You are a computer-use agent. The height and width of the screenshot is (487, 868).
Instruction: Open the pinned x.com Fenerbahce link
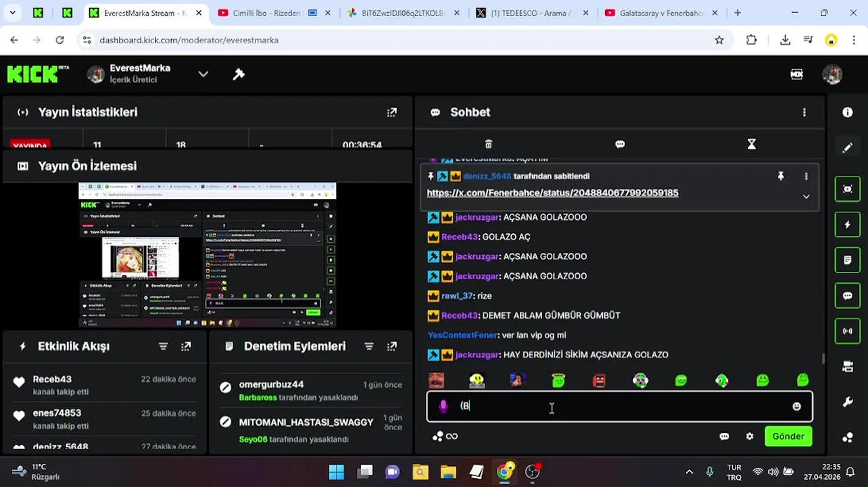(552, 193)
